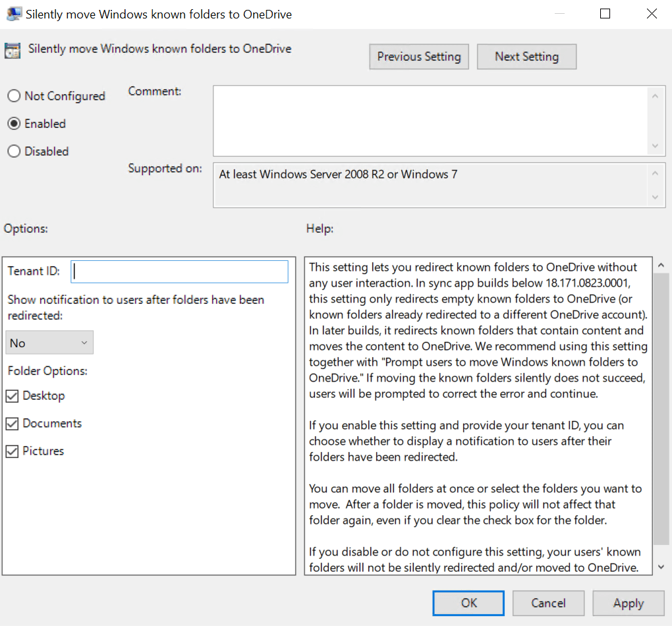
Task: Go to Next Setting
Action: click(x=526, y=57)
